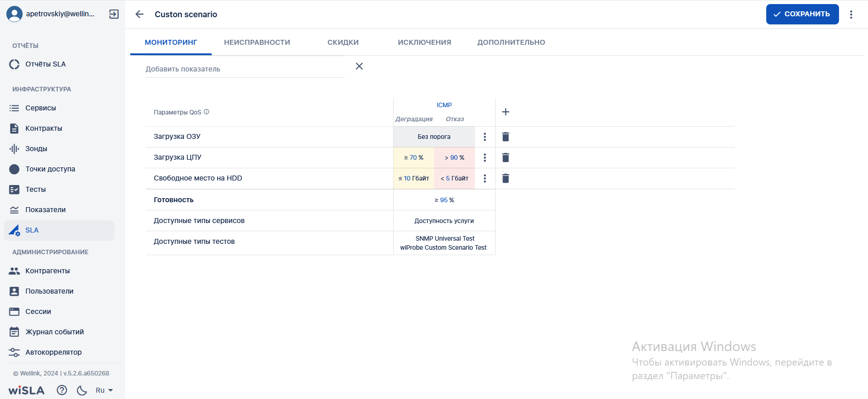Clear the Добавить показатель field with X
The image size is (868, 399).
pos(359,66)
